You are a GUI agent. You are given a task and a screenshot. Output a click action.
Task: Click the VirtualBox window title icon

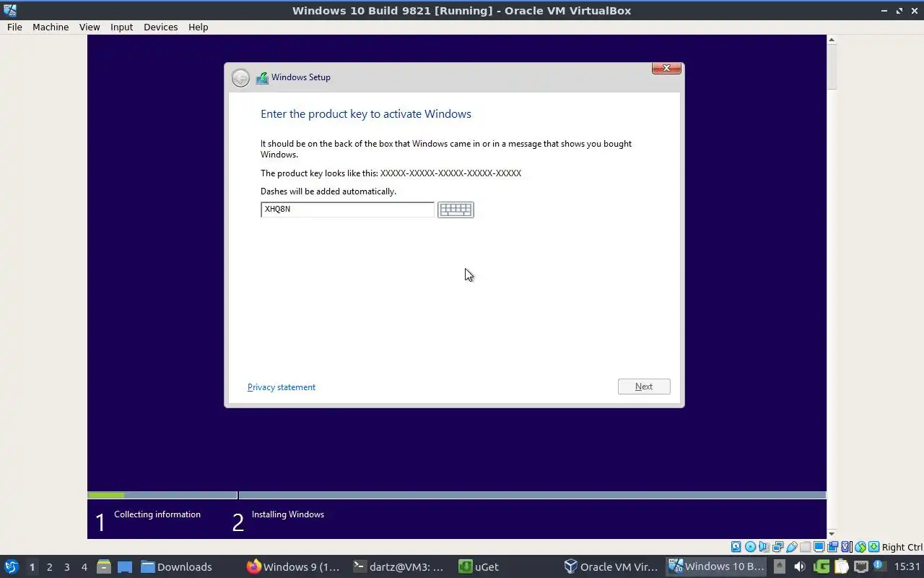9,10
